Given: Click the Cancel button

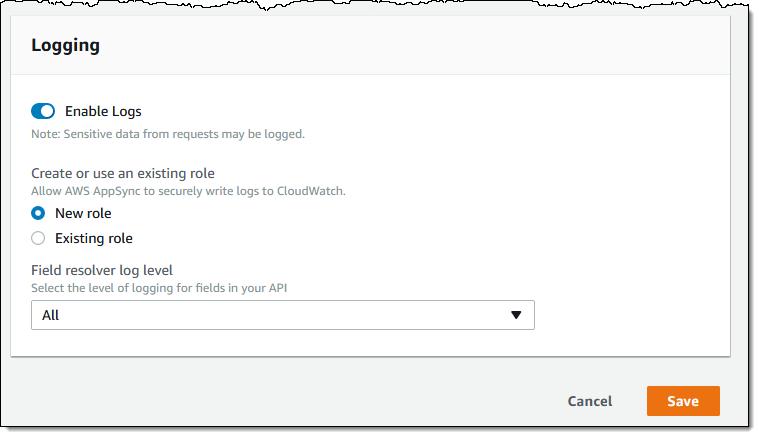Looking at the screenshot, I should (589, 401).
